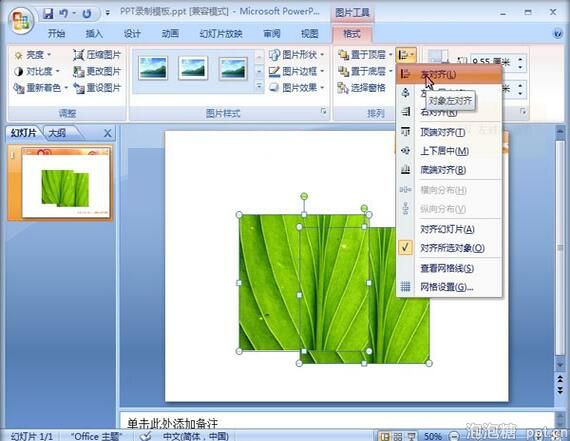Image resolution: width=570 pixels, height=441 pixels.
Task: Open the PowerPoint help icon
Action: [x=558, y=33]
